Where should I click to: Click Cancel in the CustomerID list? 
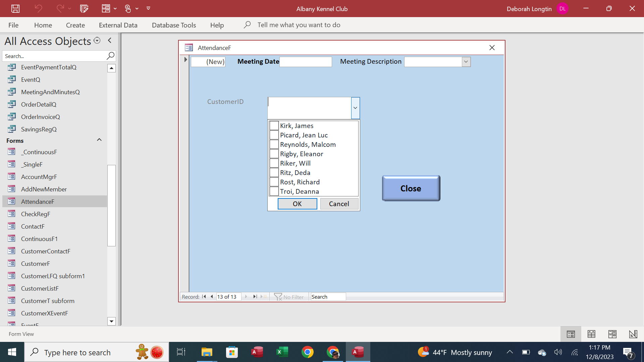coord(339,204)
